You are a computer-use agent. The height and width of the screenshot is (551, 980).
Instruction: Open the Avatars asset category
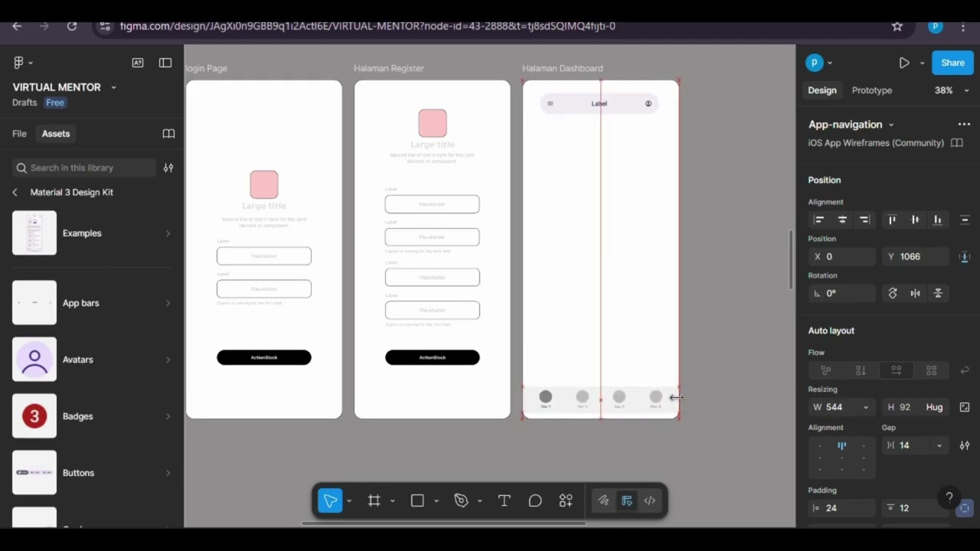click(92, 360)
